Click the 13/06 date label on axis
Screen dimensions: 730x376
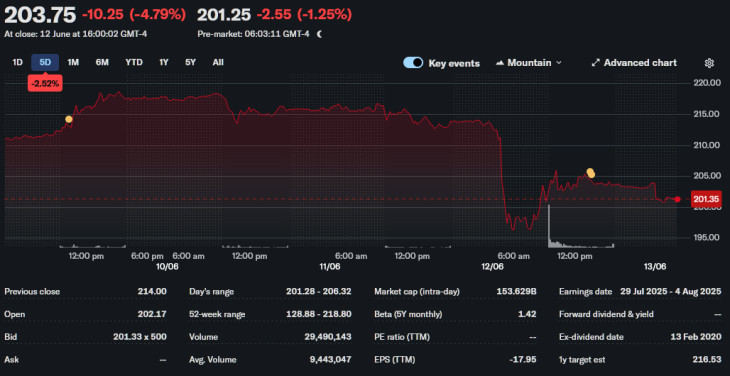click(655, 267)
